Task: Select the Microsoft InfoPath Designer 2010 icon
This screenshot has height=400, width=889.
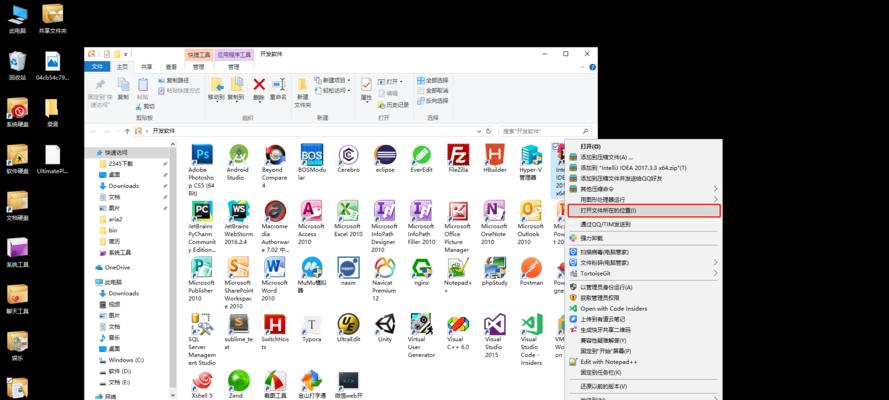Action: 385,211
